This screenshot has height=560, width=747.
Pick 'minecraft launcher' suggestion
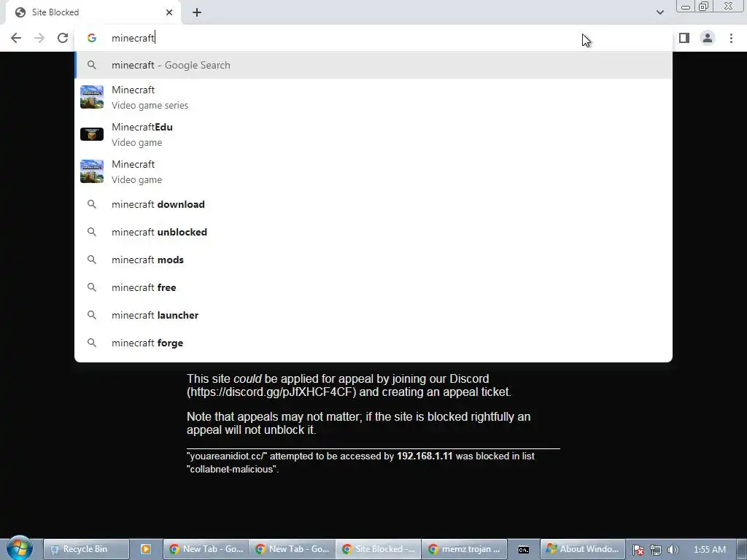373,315
